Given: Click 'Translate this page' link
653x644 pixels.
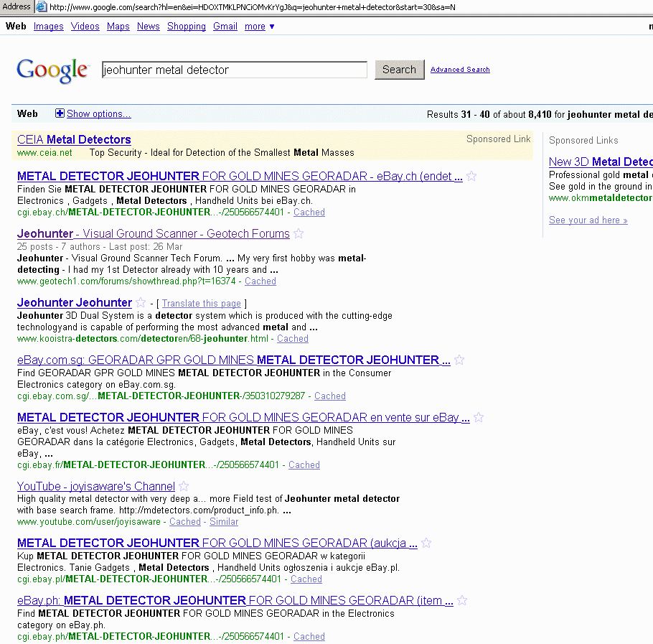Looking at the screenshot, I should 202,303.
